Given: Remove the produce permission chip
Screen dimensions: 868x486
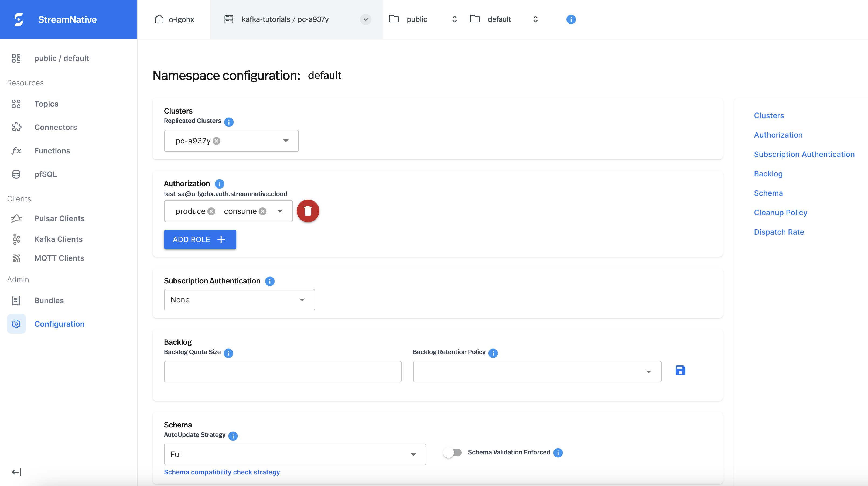Looking at the screenshot, I should click(x=211, y=211).
